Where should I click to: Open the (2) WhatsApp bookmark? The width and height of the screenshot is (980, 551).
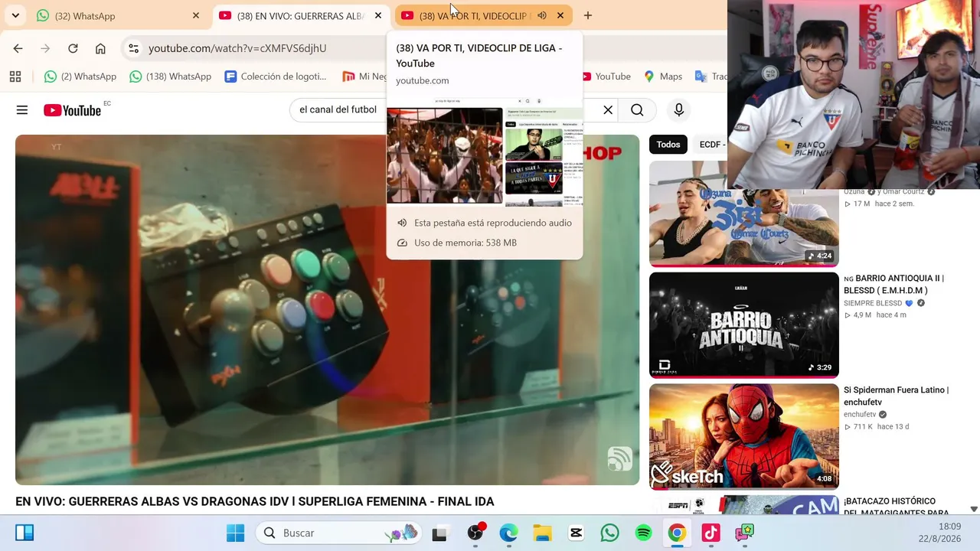pos(80,77)
